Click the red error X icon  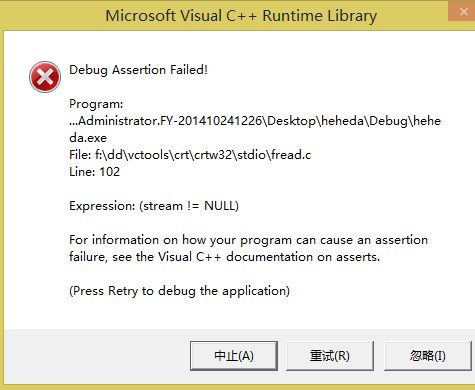[45, 77]
